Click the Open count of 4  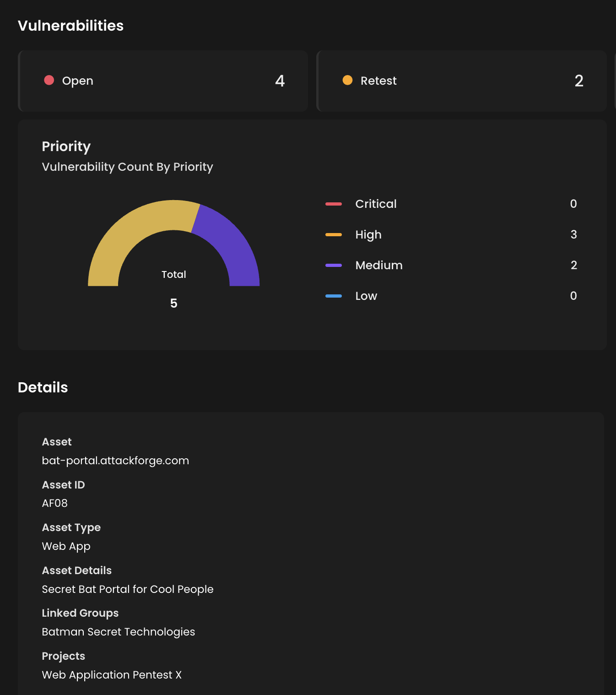[x=280, y=81]
